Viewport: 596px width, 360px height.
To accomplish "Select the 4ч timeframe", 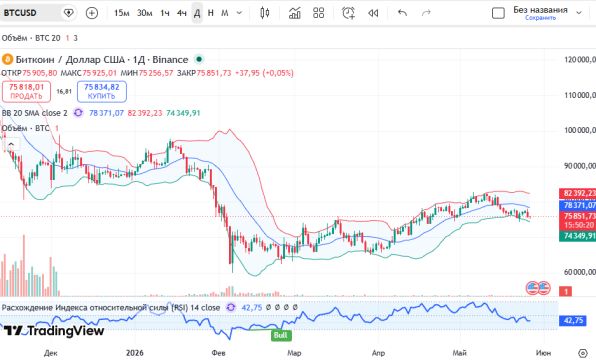I will pyautogui.click(x=181, y=13).
